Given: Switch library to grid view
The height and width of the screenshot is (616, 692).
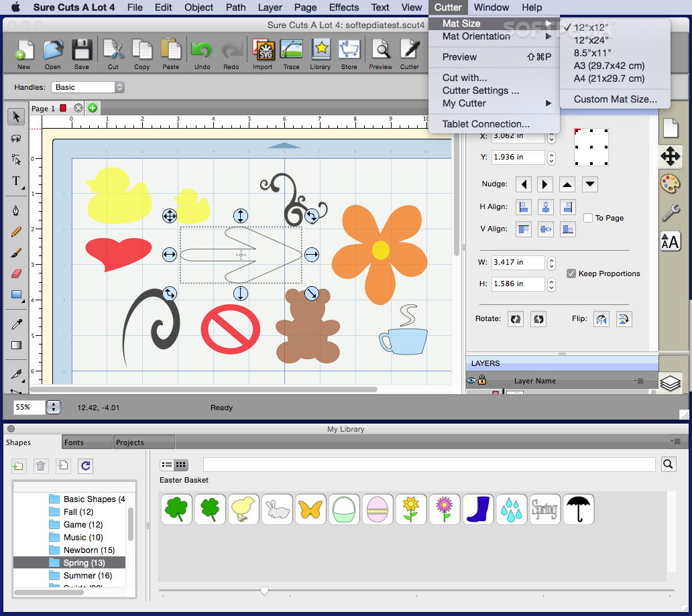Looking at the screenshot, I should [x=181, y=465].
